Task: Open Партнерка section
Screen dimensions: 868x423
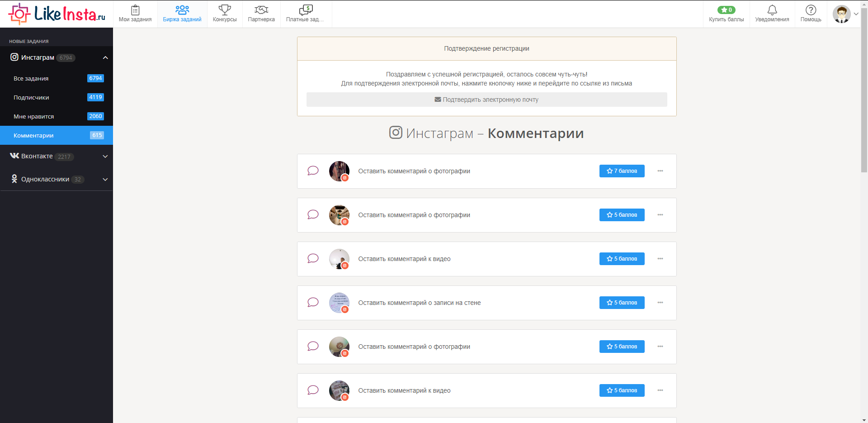Action: coord(261,14)
